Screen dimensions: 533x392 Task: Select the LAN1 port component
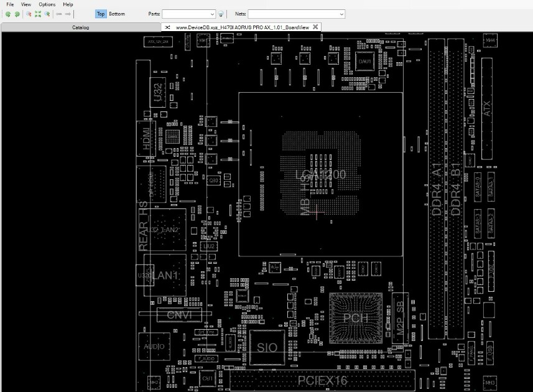point(165,275)
